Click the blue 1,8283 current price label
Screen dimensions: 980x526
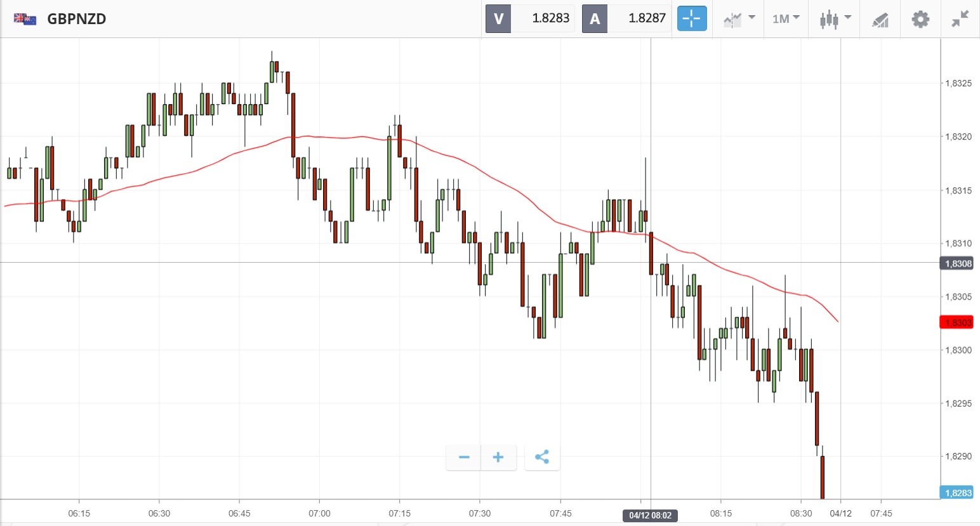(x=957, y=493)
